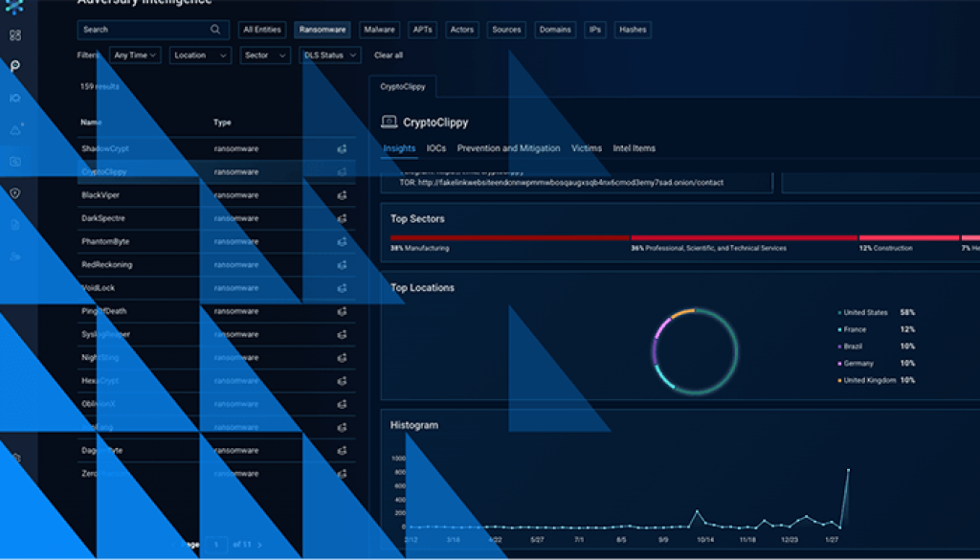Open the Victims tab for CryptoClippy
Viewport: 980px width, 560px height.
click(587, 148)
